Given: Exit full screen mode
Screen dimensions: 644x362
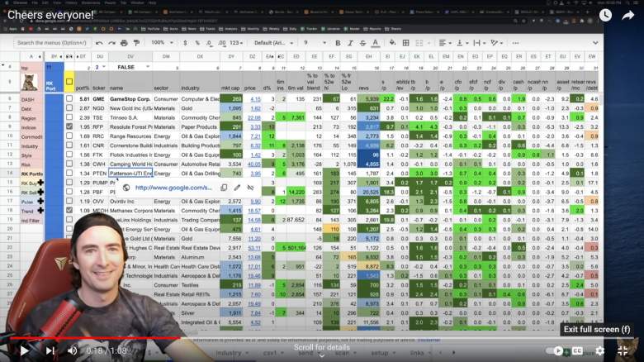Looking at the screenshot, I should click(x=623, y=350).
